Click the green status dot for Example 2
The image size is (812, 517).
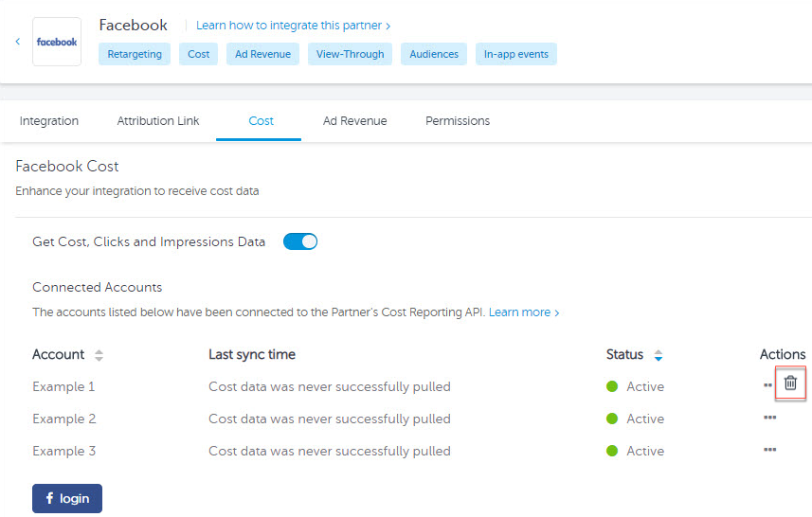click(612, 419)
